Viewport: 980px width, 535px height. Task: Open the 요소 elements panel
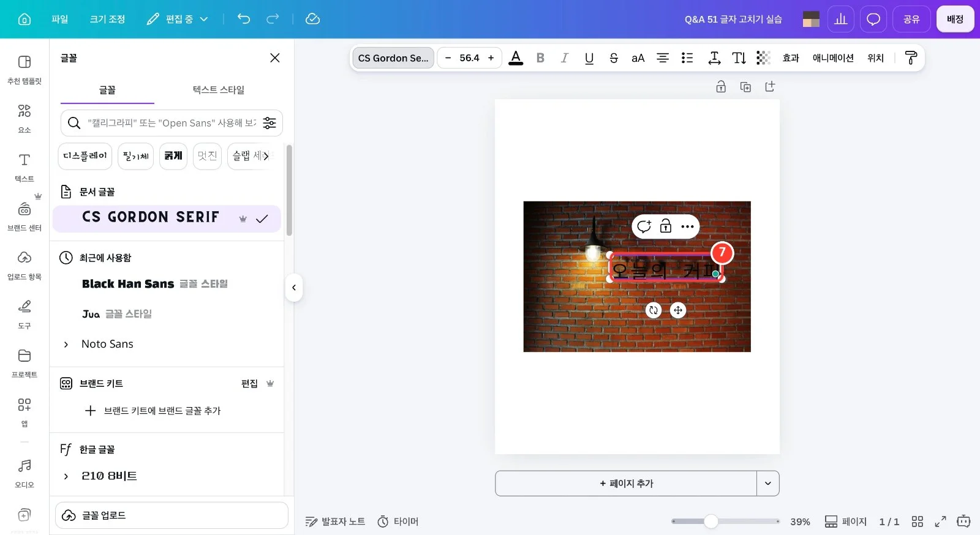tap(24, 118)
